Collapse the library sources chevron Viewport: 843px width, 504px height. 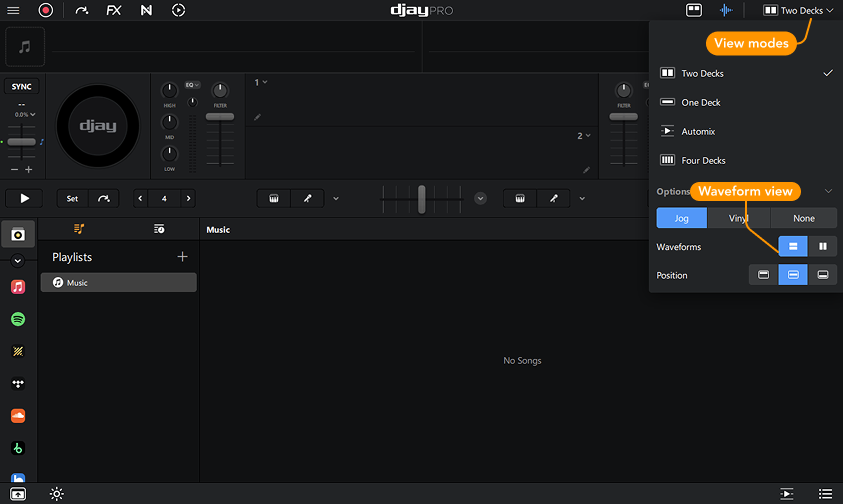[18, 261]
